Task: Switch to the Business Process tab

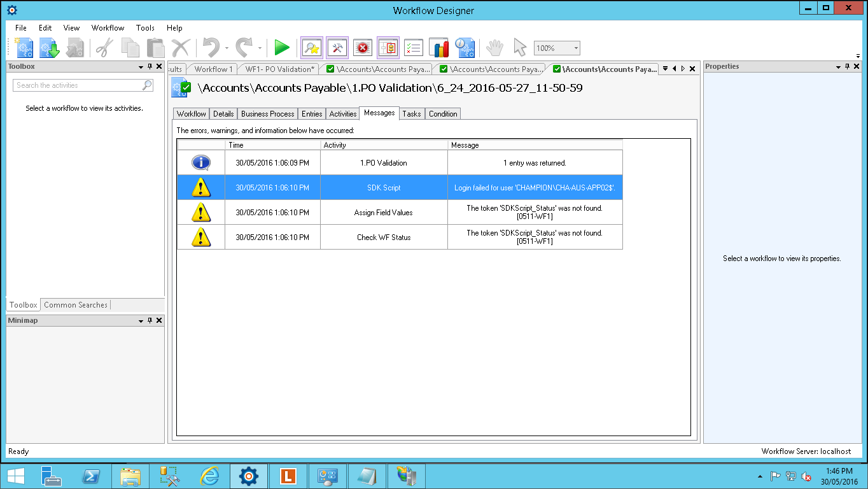Action: 267,114
